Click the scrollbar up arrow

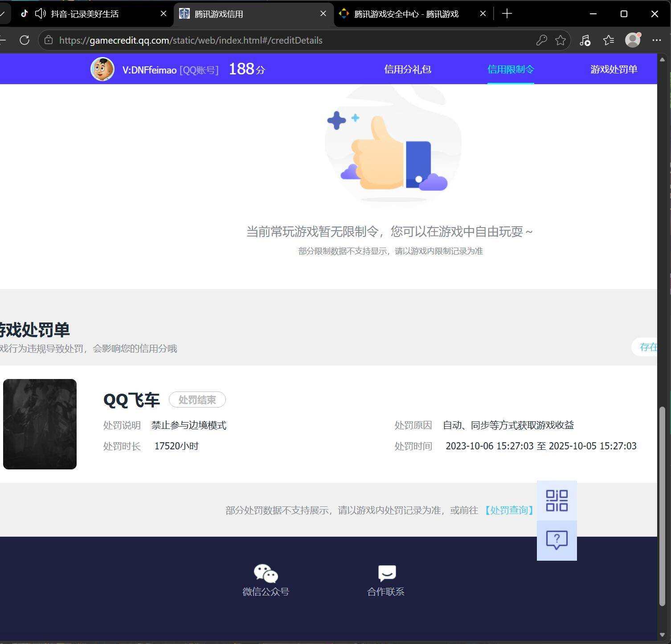pyautogui.click(x=663, y=59)
